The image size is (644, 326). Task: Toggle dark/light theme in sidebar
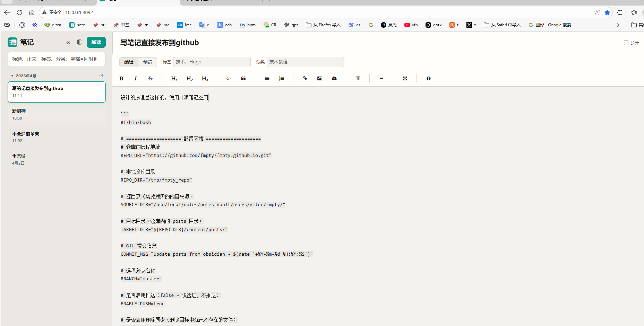(x=79, y=42)
